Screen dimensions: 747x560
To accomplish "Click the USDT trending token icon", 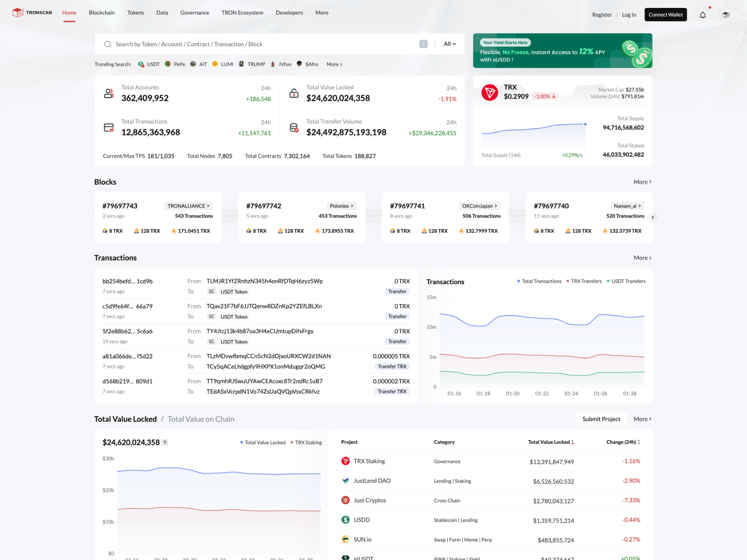I will (141, 64).
